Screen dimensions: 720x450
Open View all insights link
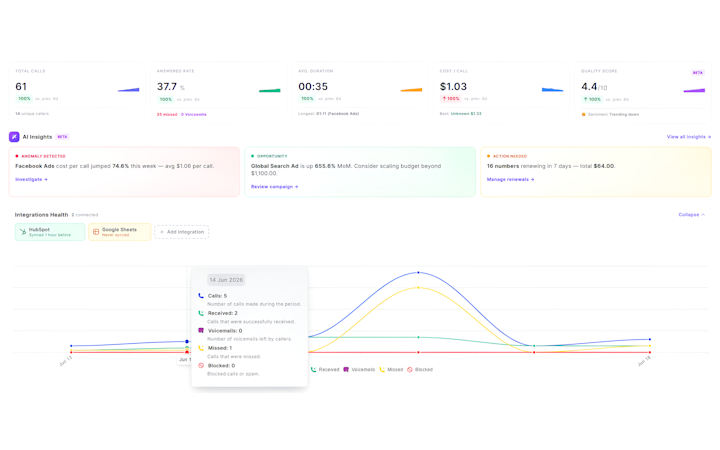pyautogui.click(x=689, y=137)
